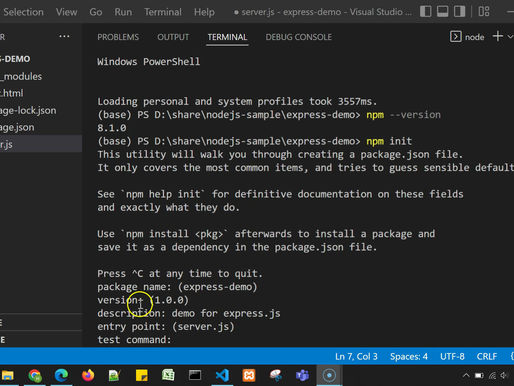Click the node terminal shell icon
This screenshot has width=514, height=386.
click(455, 37)
